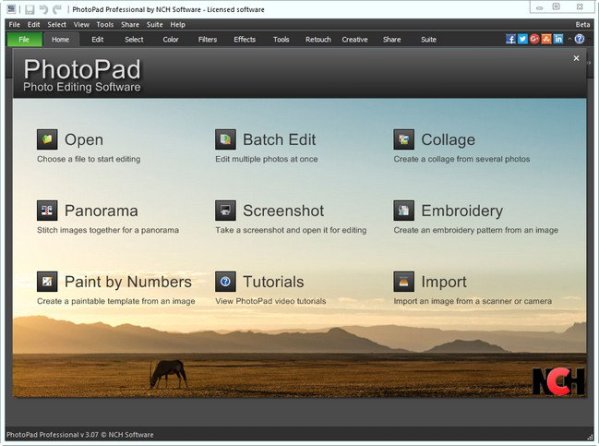Click the Paint by Numbers icon

(47, 281)
